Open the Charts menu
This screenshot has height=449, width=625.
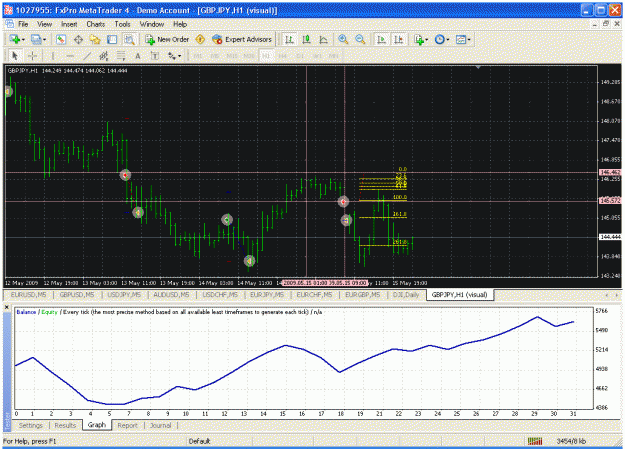96,24
